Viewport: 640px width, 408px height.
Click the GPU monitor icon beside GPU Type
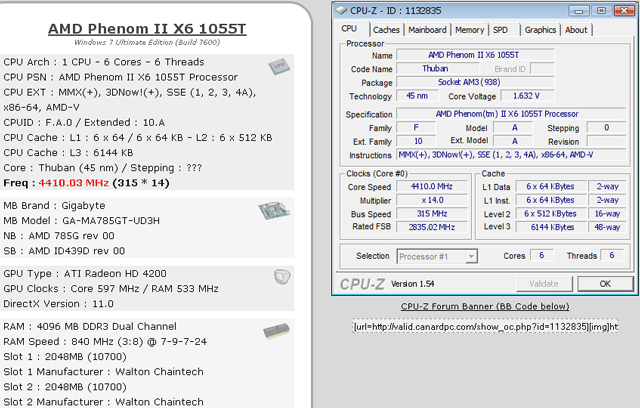[x=282, y=277]
